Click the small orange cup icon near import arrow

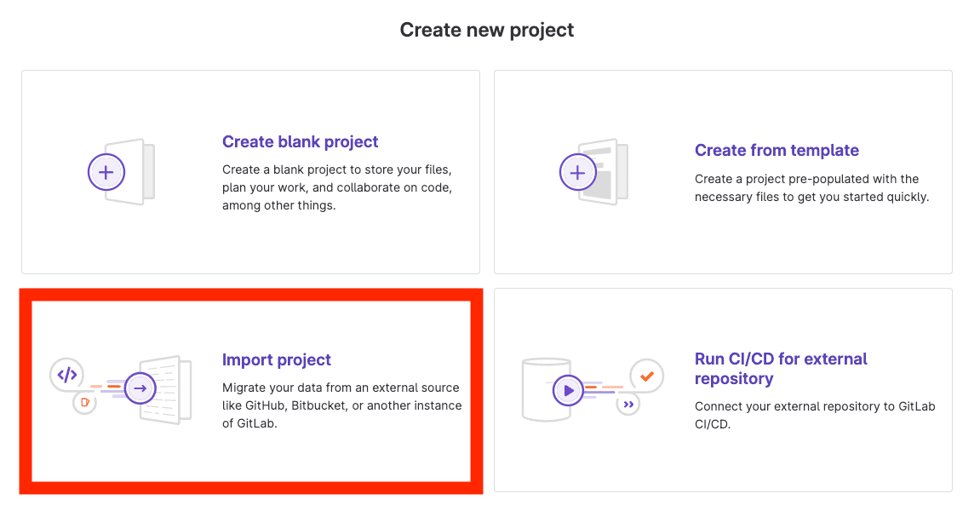[x=85, y=403]
